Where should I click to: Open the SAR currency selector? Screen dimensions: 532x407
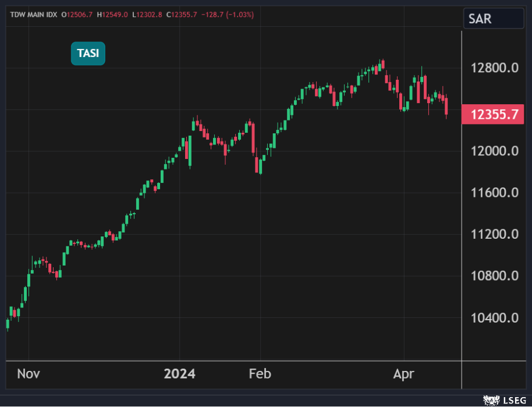(493, 19)
